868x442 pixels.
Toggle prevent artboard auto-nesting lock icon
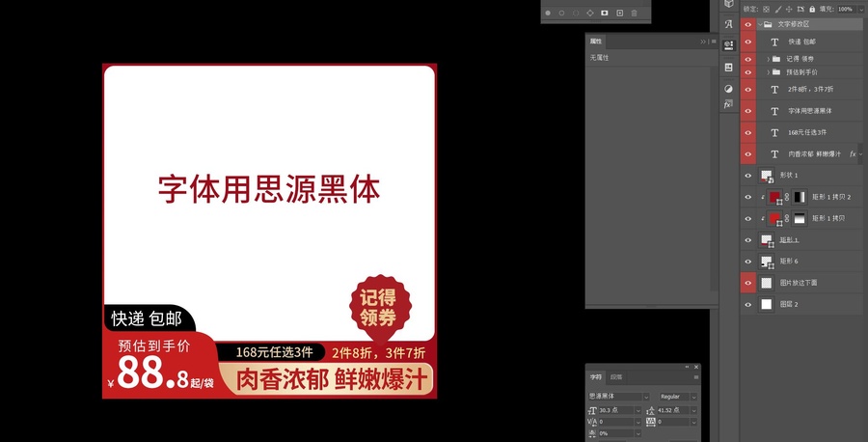800,9
